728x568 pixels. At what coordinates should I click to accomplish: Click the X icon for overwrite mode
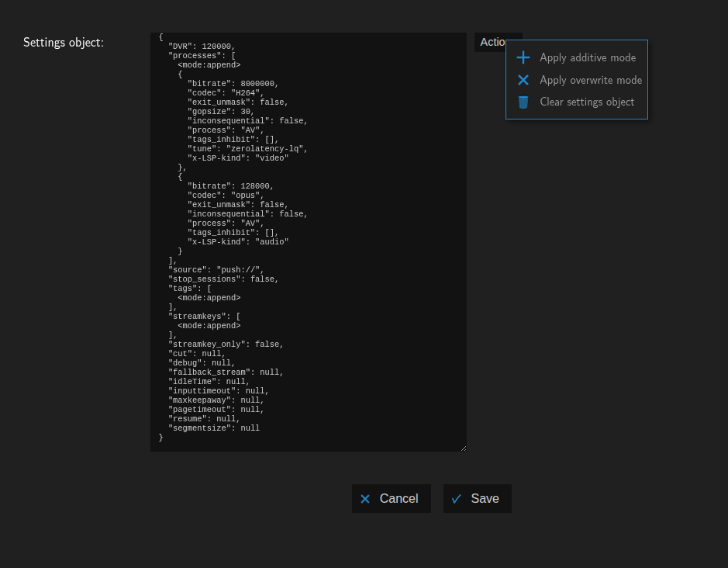point(523,80)
